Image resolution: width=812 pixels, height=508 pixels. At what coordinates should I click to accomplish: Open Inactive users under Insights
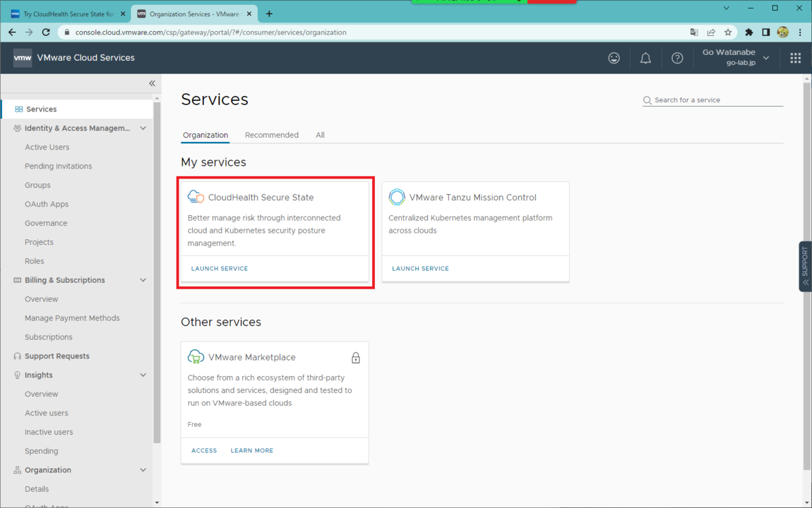(x=49, y=432)
